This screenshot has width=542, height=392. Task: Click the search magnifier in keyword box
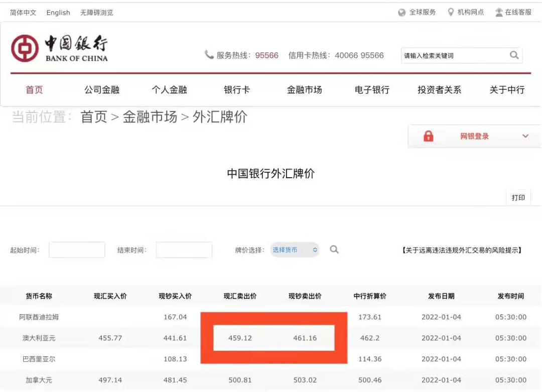(x=514, y=55)
